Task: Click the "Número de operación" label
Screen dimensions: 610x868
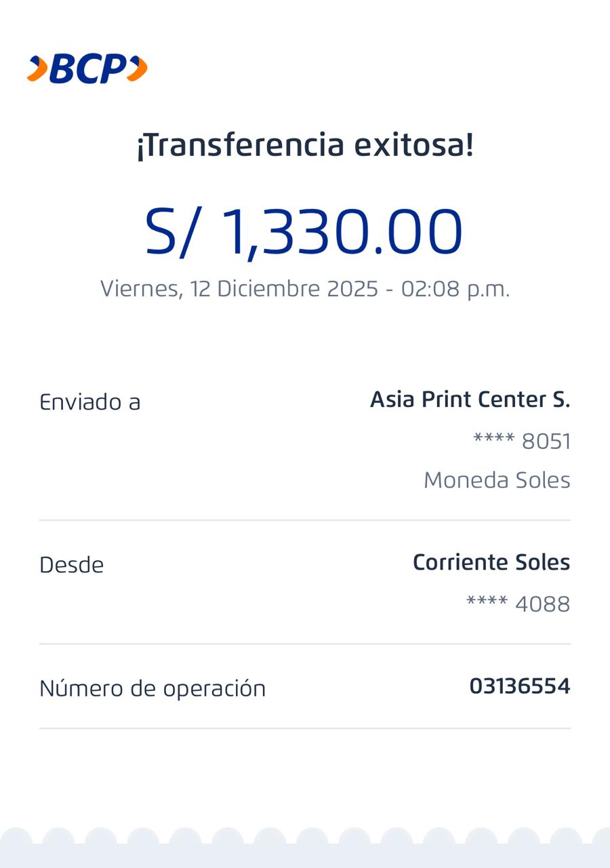Action: coord(152,688)
